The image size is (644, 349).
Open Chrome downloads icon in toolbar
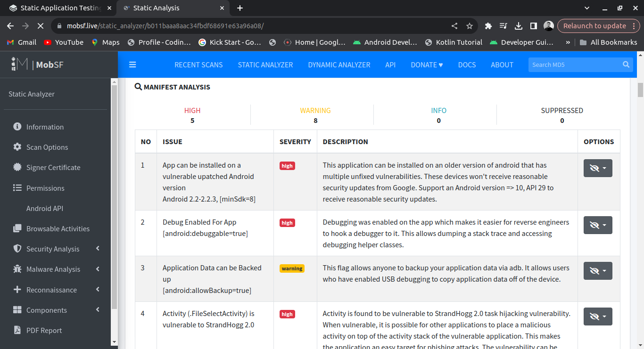(x=518, y=26)
